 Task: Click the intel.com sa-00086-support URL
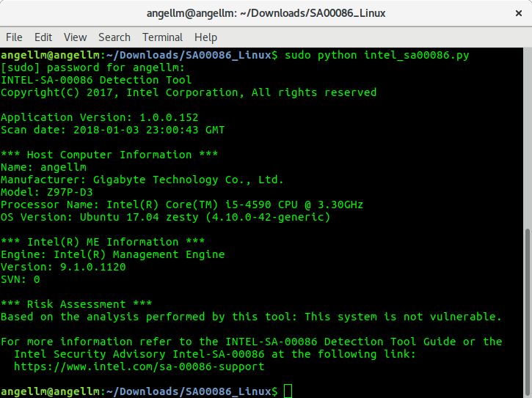pyautogui.click(x=139, y=366)
